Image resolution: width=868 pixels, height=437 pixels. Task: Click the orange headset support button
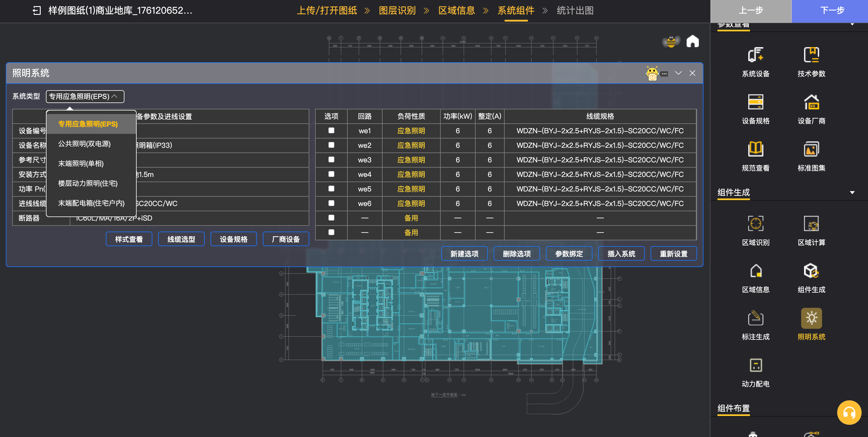[x=849, y=412]
